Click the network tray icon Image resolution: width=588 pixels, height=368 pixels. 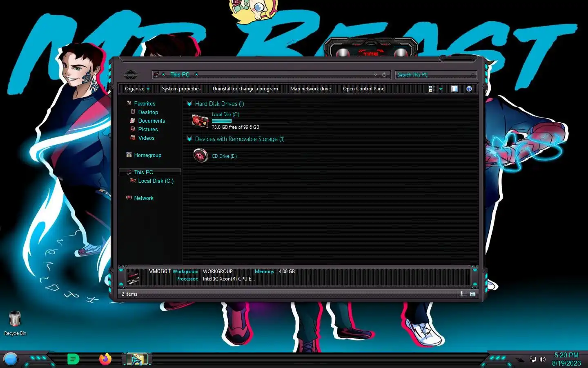coord(532,359)
